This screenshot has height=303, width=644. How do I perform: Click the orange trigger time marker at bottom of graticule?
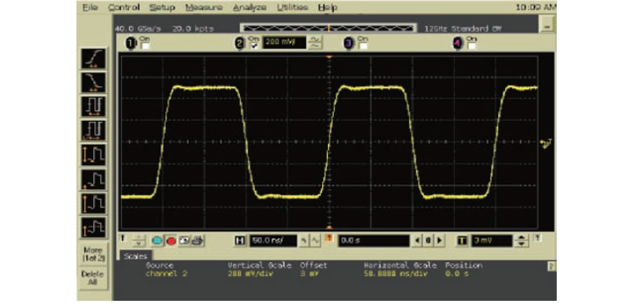(x=329, y=227)
